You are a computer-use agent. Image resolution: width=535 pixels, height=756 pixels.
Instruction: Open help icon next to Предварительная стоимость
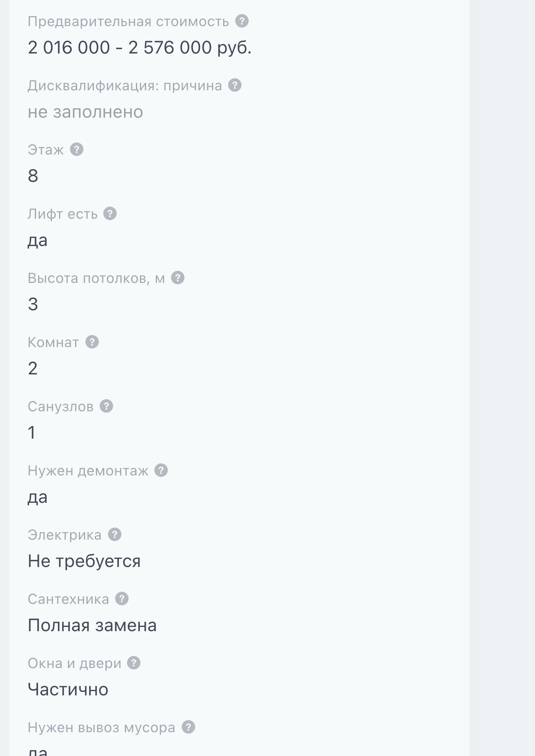click(x=242, y=21)
